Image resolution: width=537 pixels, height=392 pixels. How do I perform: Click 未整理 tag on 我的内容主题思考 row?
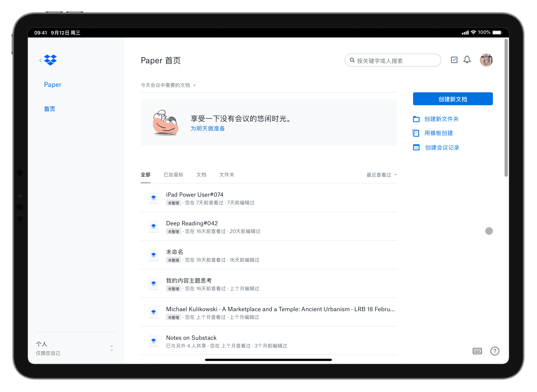tap(173, 289)
